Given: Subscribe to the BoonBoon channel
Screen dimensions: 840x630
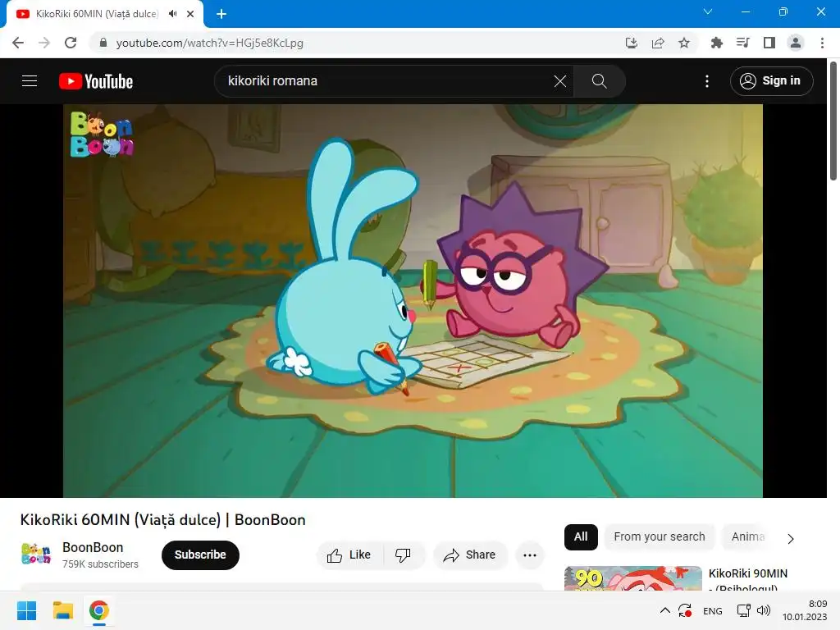Looking at the screenshot, I should coord(200,555).
